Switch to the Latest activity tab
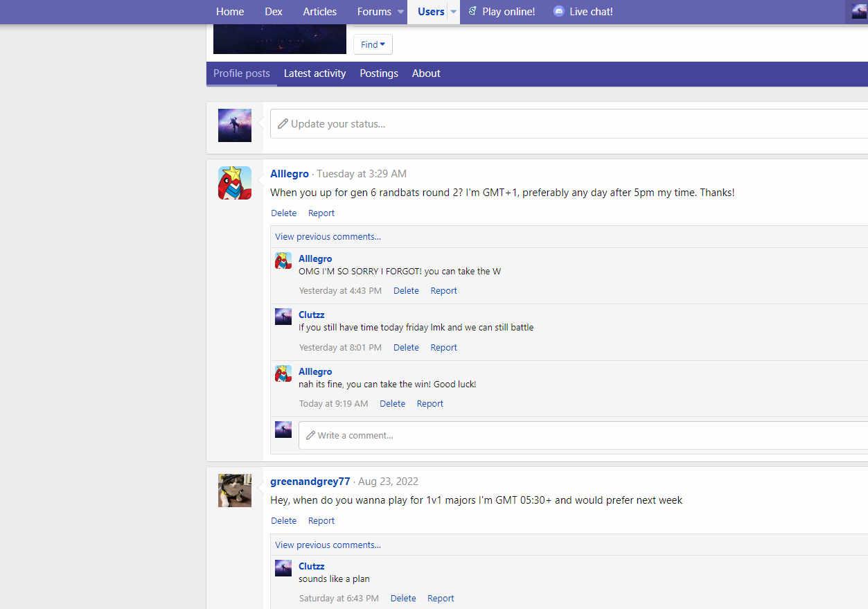Screen dimensions: 868x609 pyautogui.click(x=315, y=73)
